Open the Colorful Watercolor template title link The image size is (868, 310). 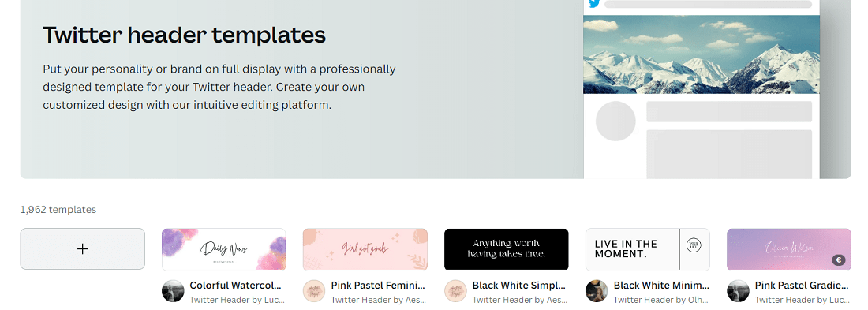pyautogui.click(x=236, y=286)
